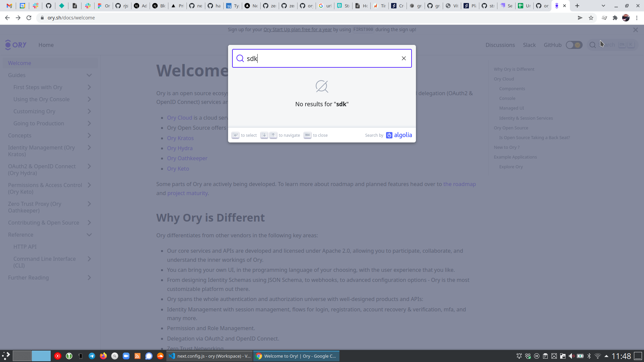Open the Ory Start Up plan link
Image resolution: width=644 pixels, height=362 pixels.
tap(297, 29)
